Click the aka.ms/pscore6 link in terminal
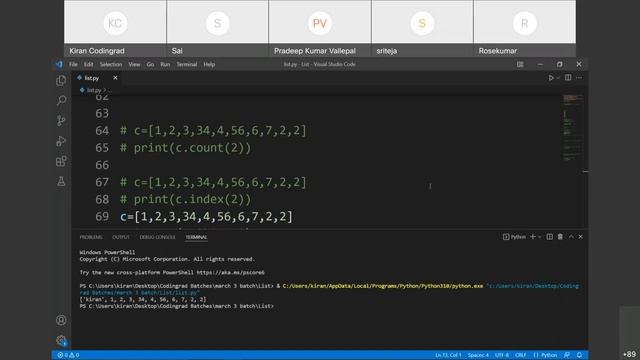 (230, 272)
